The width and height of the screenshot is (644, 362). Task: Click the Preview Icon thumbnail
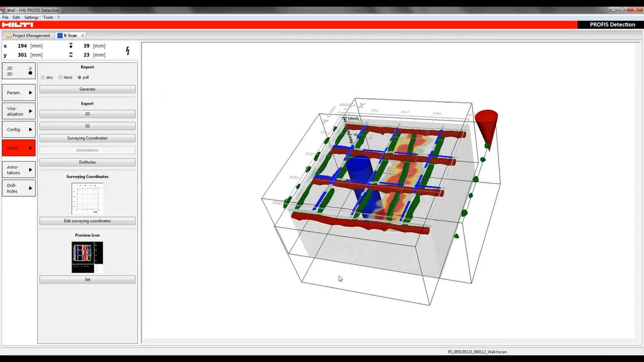tap(87, 257)
